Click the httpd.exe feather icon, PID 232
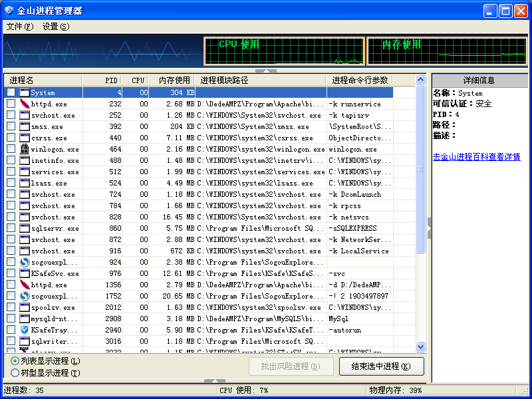The image size is (532, 399). (25, 104)
